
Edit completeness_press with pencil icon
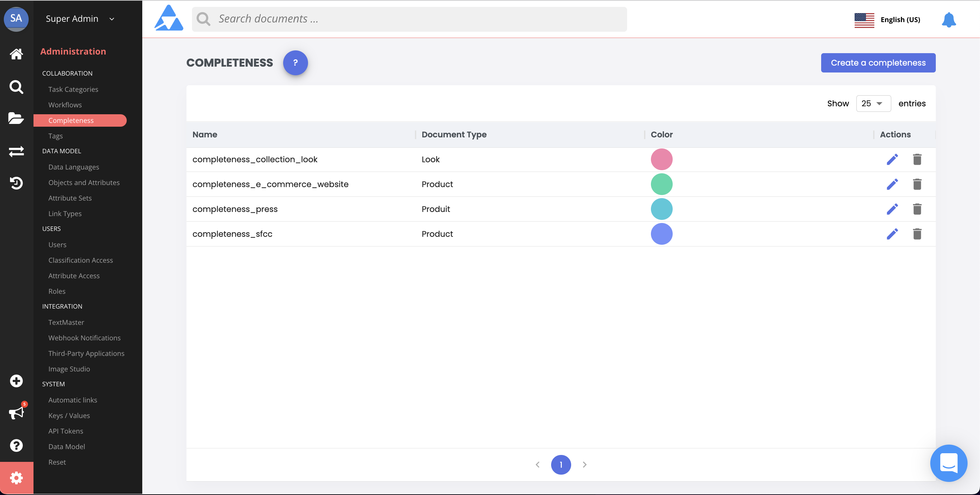[892, 209]
